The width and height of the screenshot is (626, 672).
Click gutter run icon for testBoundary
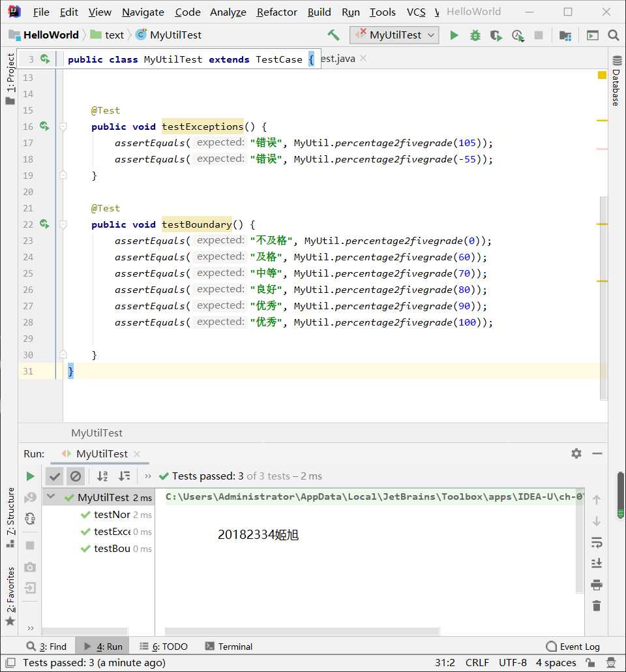(44, 224)
